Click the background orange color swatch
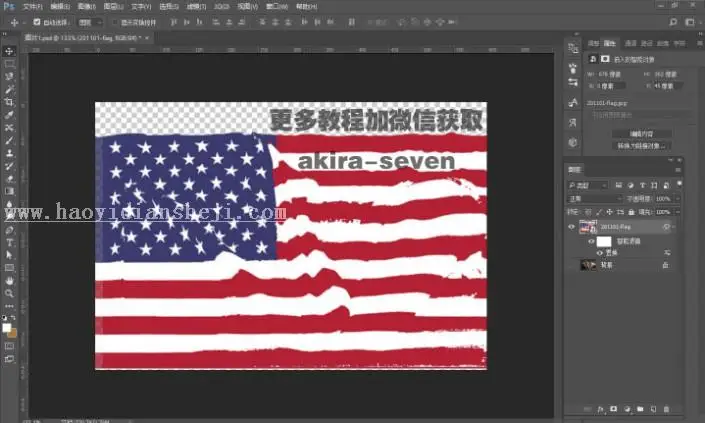The width and height of the screenshot is (705, 423). [13, 334]
